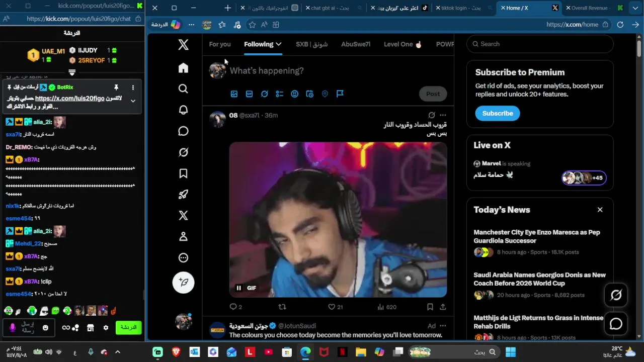The image size is (644, 362).
Task: Open the rocket icon in X sidebar
Action: click(183, 195)
